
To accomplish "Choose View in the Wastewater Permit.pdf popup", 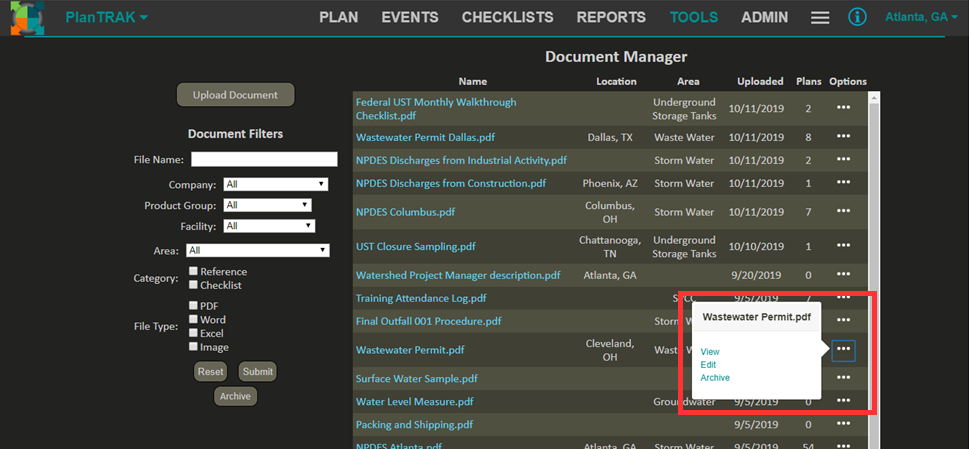I will (x=710, y=351).
